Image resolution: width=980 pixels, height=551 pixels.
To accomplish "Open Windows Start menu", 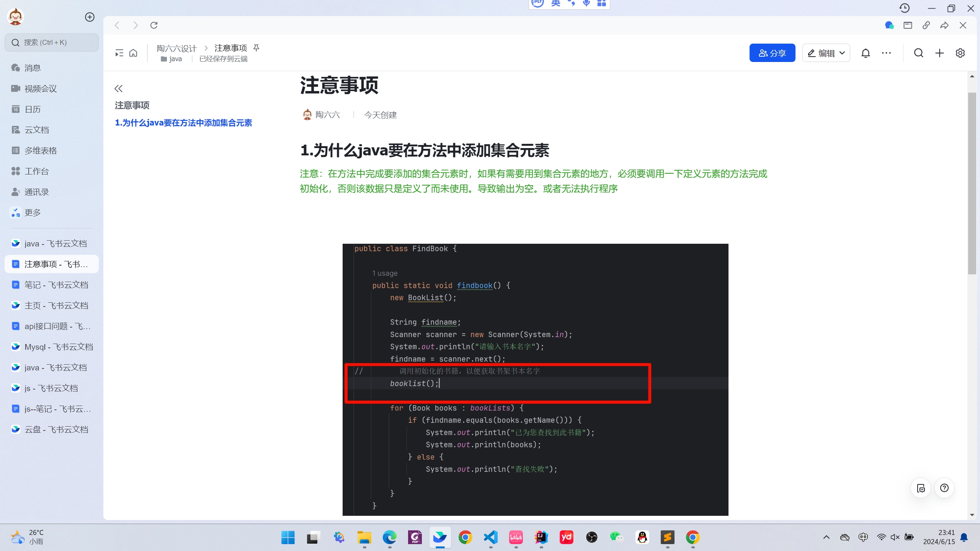I will pyautogui.click(x=288, y=538).
